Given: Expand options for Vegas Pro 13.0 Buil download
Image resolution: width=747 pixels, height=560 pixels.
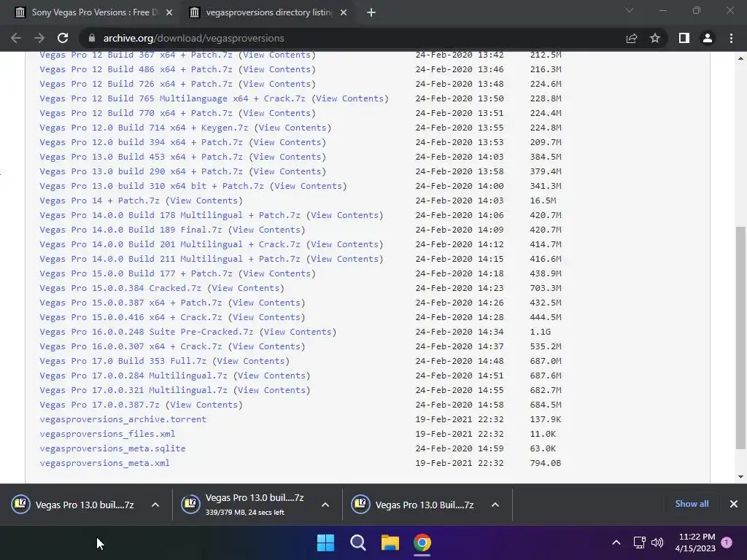Looking at the screenshot, I should 495,505.
